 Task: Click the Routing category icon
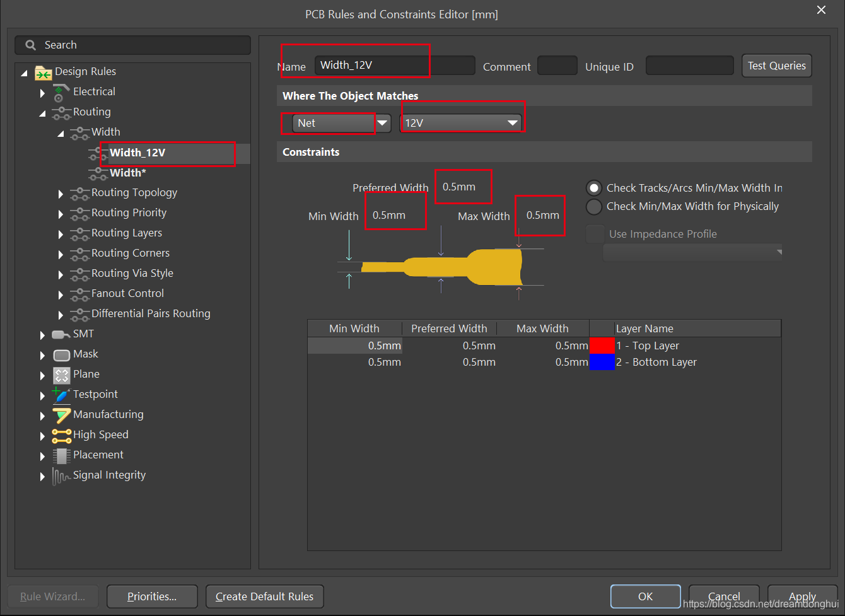point(61,112)
